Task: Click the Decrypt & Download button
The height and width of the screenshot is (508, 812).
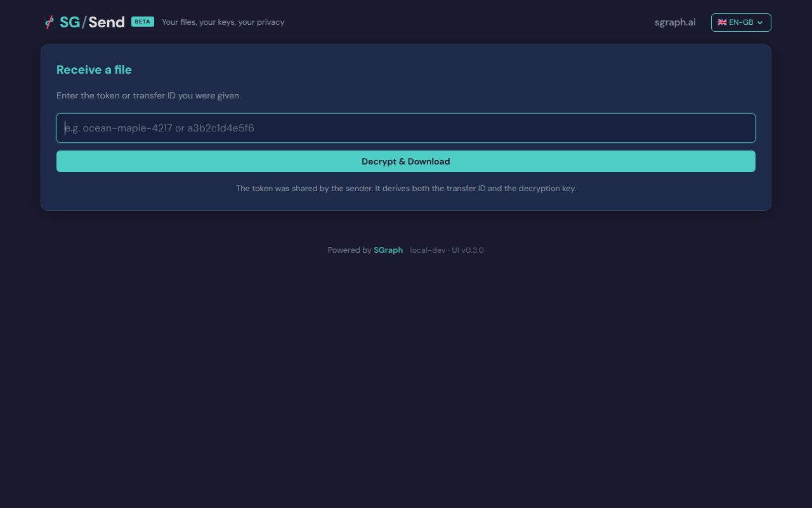Action: click(x=405, y=161)
